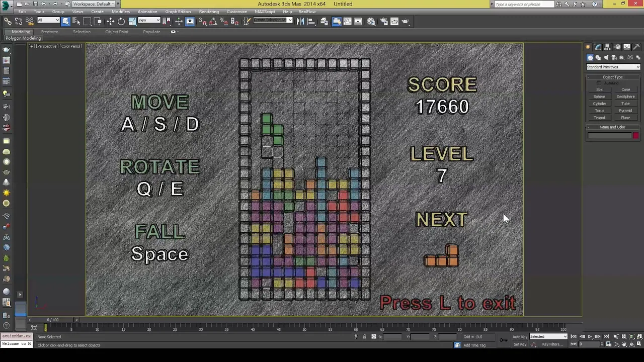Click the GeoSphere primitive button
Screen dimensions: 644x362
[626, 97]
